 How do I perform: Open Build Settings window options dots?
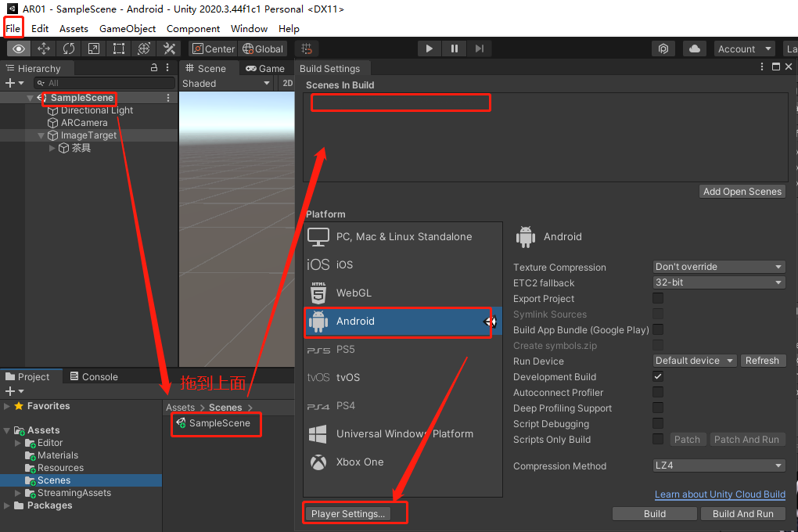(x=761, y=66)
